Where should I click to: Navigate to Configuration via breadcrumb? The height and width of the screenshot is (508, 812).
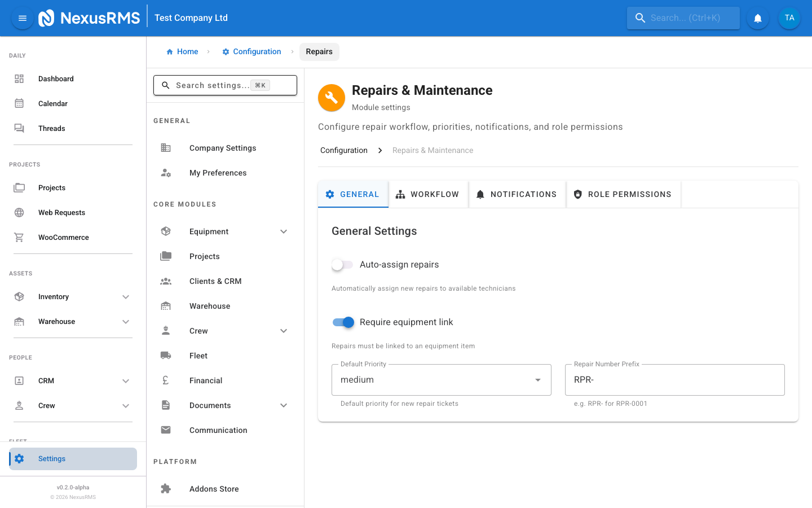coord(257,51)
